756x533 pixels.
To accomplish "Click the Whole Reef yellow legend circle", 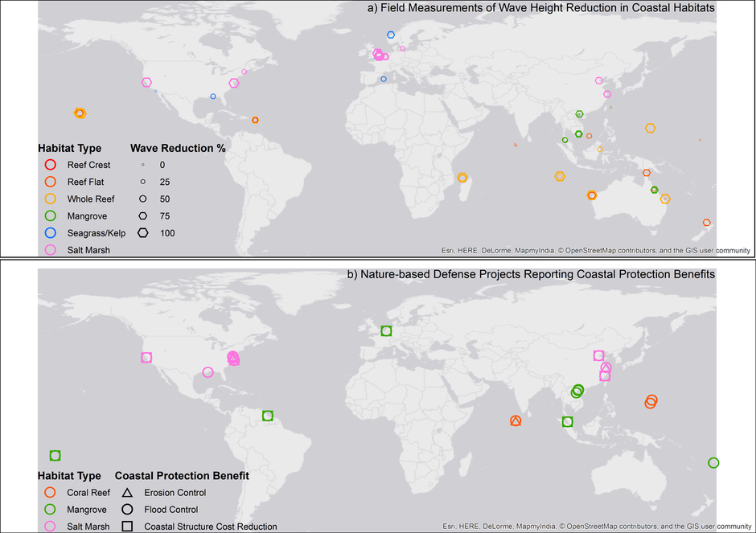I will tap(50, 199).
